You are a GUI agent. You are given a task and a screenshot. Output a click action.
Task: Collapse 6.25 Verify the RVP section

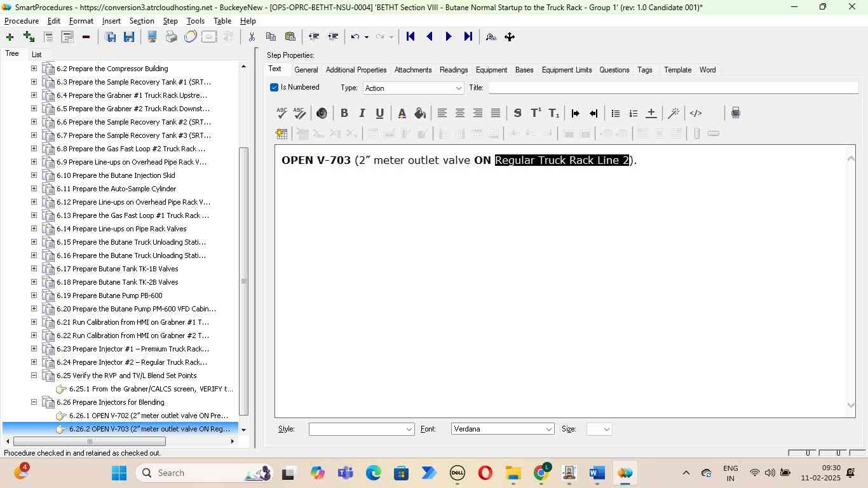(x=34, y=376)
